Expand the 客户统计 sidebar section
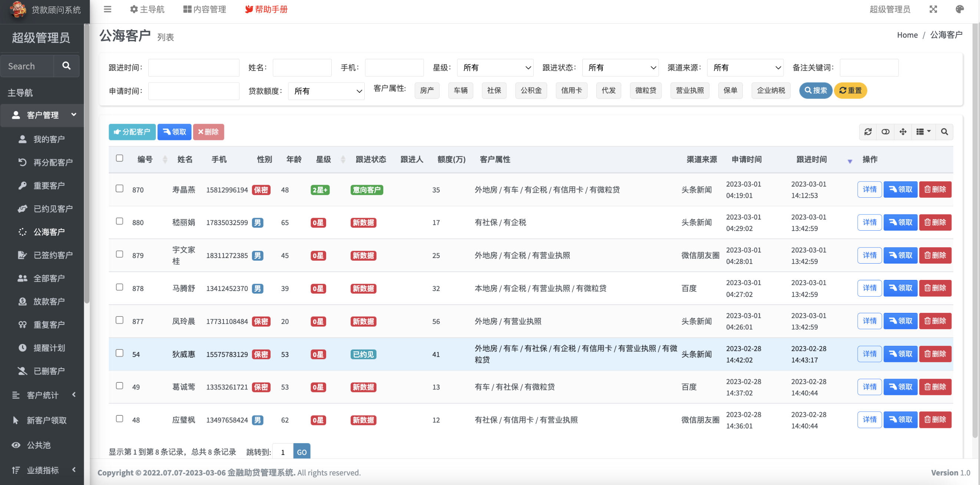The width and height of the screenshot is (980, 485). (x=43, y=395)
